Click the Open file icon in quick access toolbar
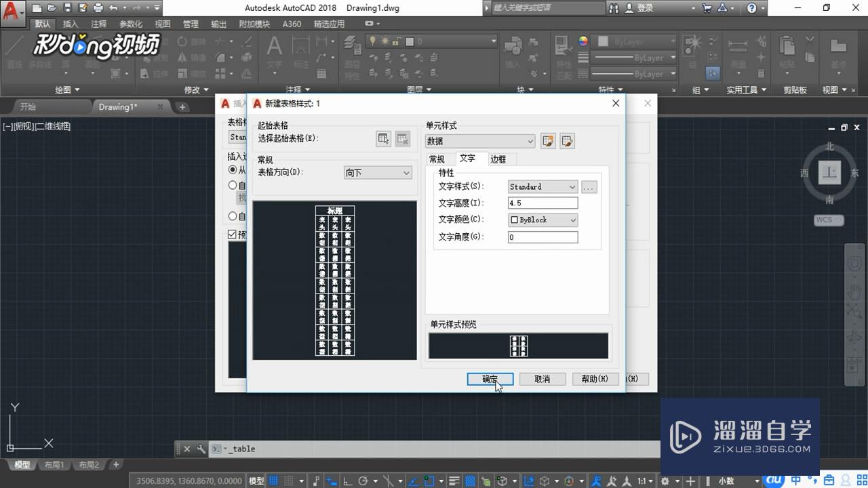This screenshot has height=488, width=868. [x=52, y=8]
